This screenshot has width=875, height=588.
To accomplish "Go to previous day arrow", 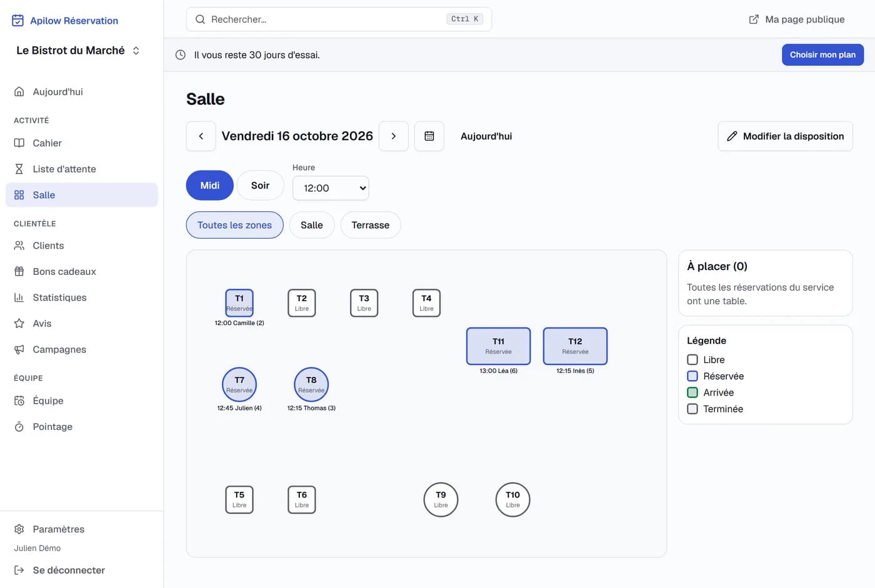I will point(201,136).
